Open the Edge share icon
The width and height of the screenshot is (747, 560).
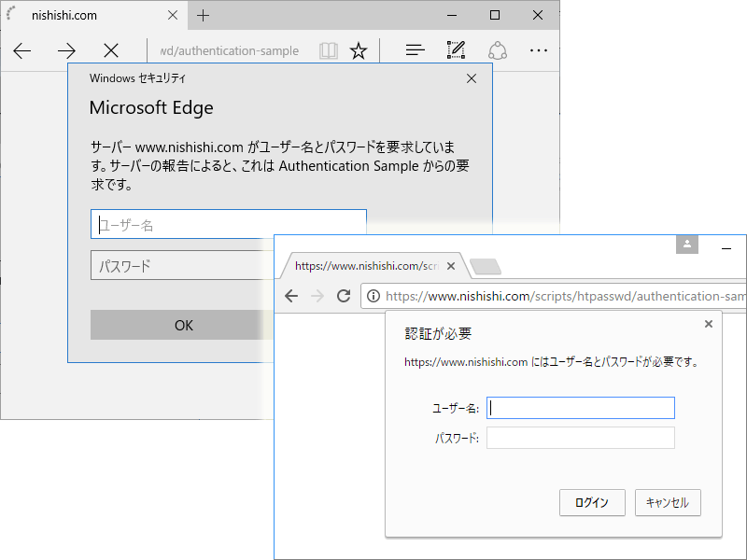pos(498,50)
